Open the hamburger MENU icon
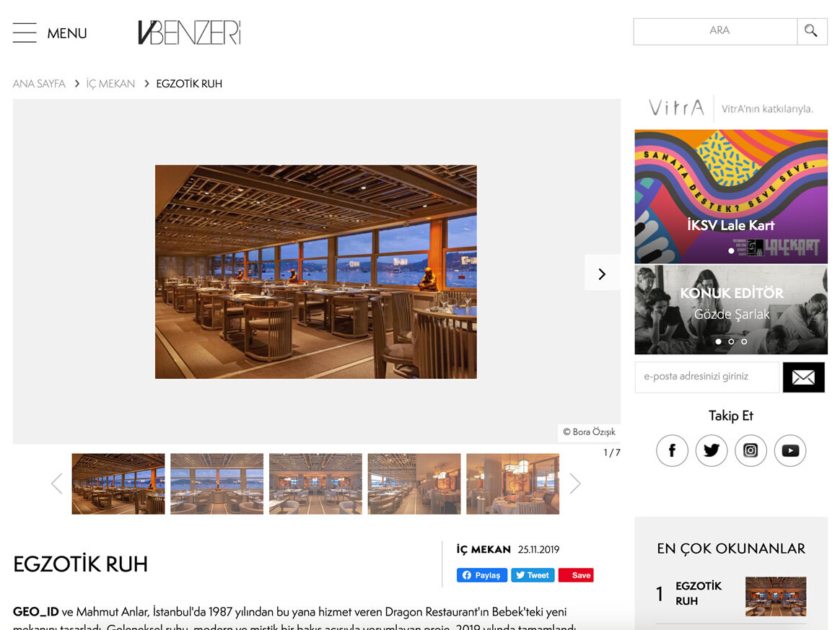This screenshot has width=840, height=630. point(25,32)
